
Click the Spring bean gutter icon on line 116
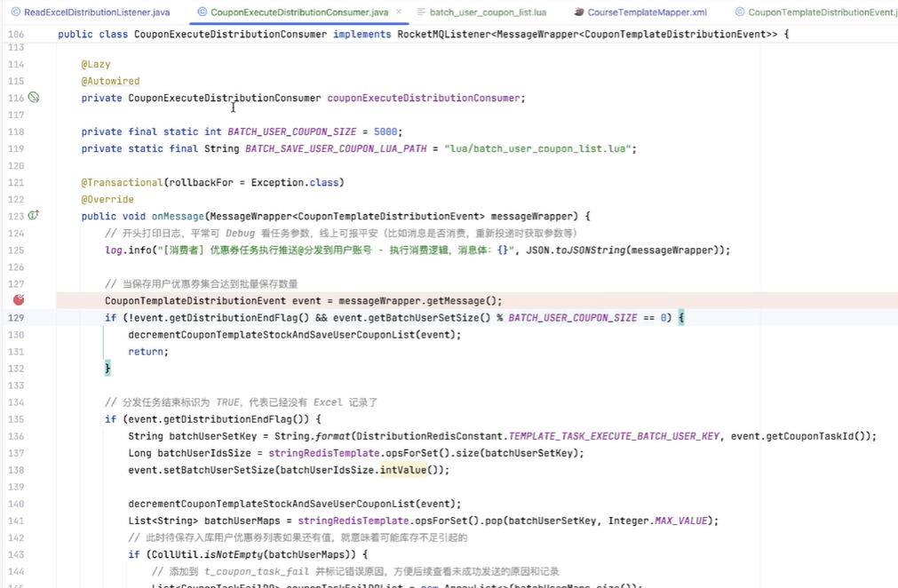pos(34,98)
